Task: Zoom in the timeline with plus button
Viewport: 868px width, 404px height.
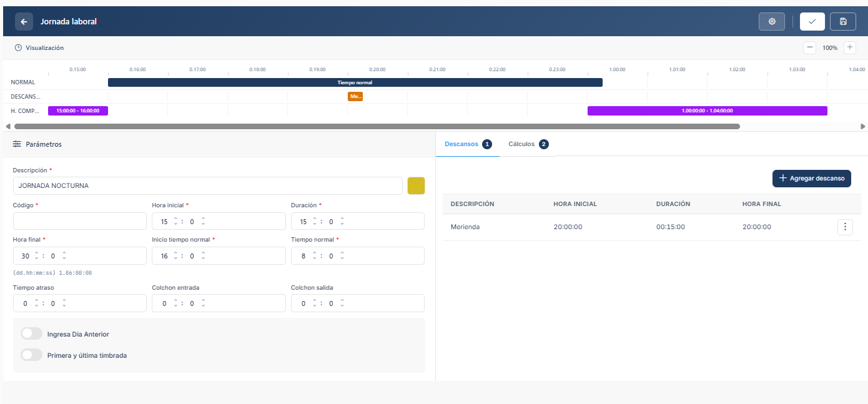Action: 849,47
